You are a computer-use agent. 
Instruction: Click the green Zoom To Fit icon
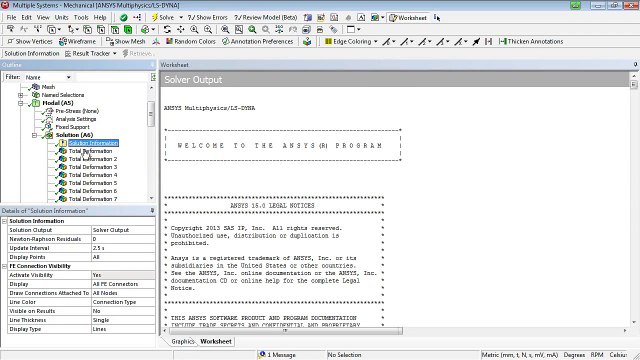(252, 29)
